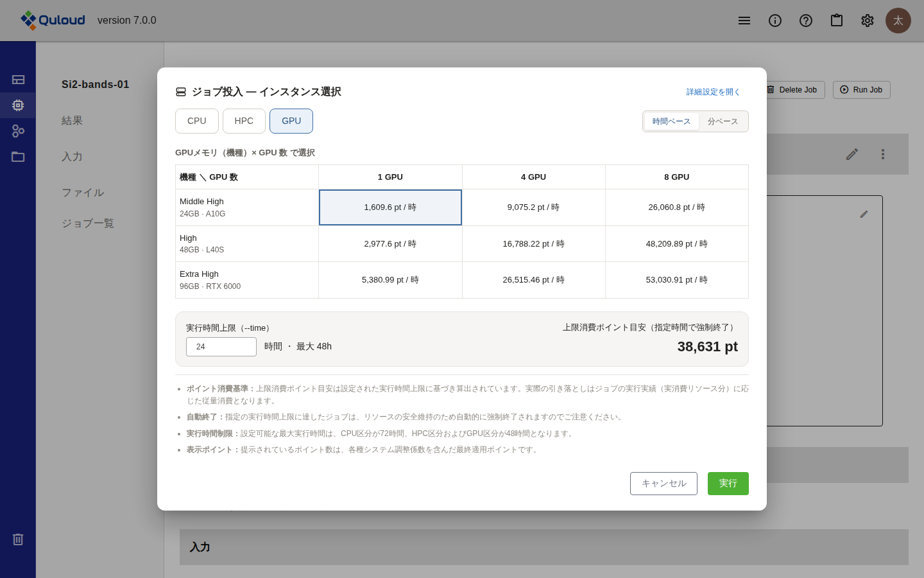Image resolution: width=924 pixels, height=578 pixels.
Task: Click the 38,631 pt estimate value
Action: point(707,347)
